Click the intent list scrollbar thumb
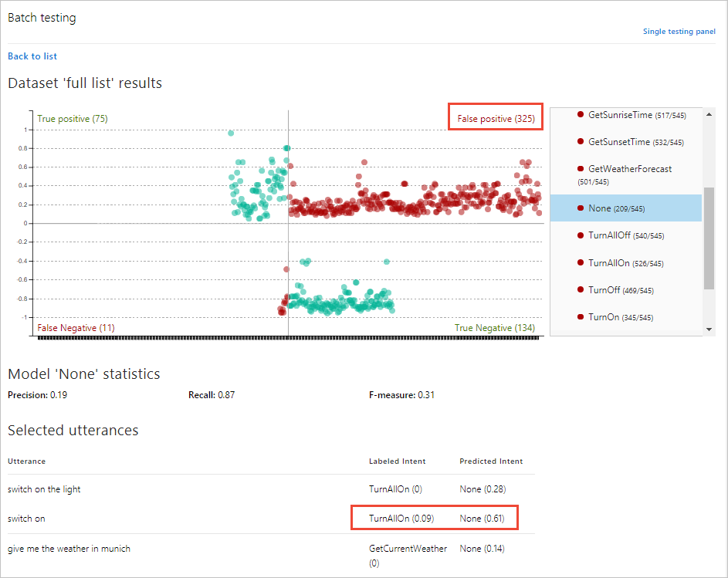The image size is (728, 578). 709,238
